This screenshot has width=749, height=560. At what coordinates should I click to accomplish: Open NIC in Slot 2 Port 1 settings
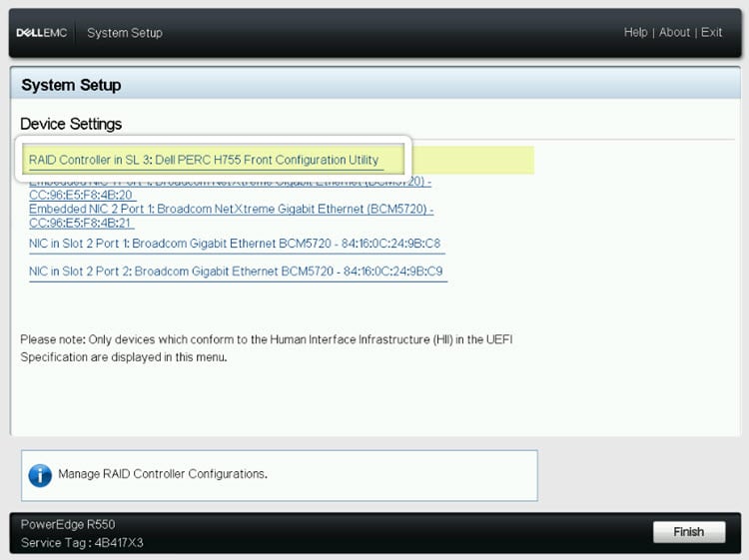(235, 244)
